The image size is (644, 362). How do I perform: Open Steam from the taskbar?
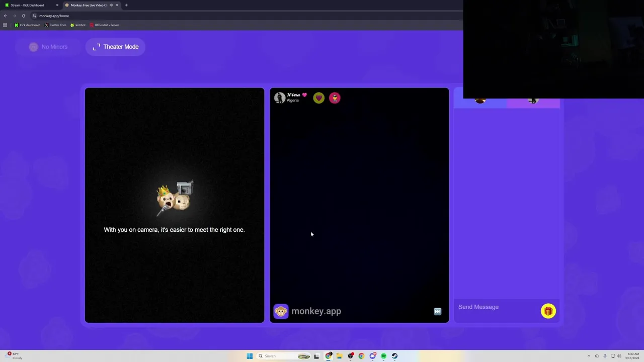(x=394, y=356)
